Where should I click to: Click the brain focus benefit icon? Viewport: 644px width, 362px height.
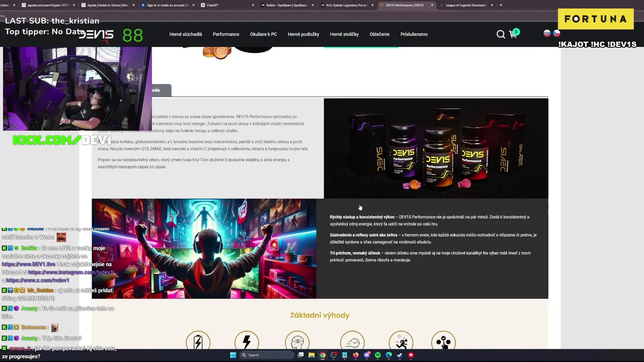point(297,342)
